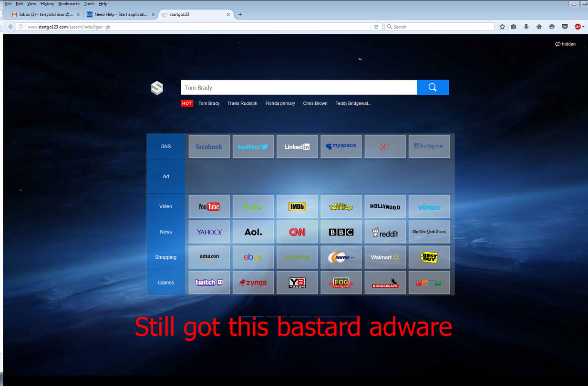Open the View menu

point(31,4)
